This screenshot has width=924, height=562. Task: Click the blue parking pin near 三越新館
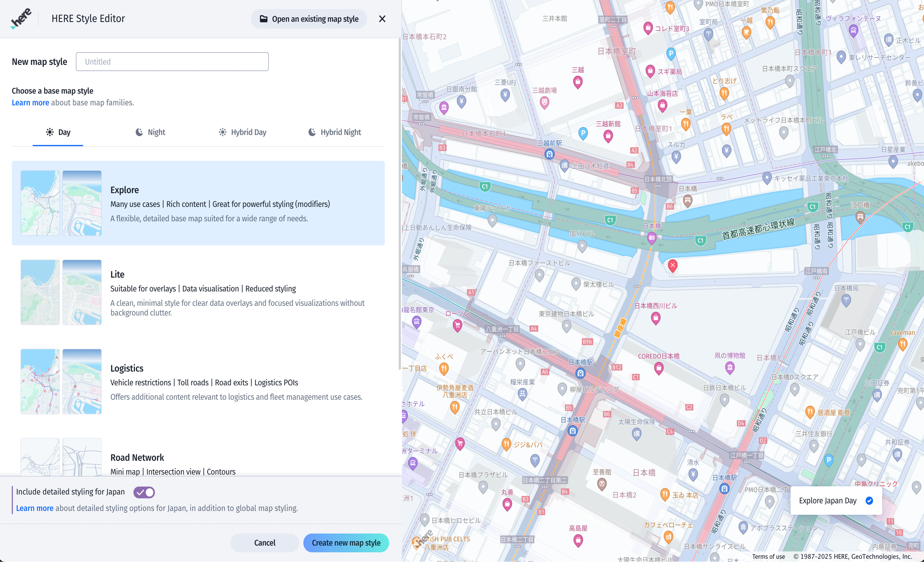[583, 133]
